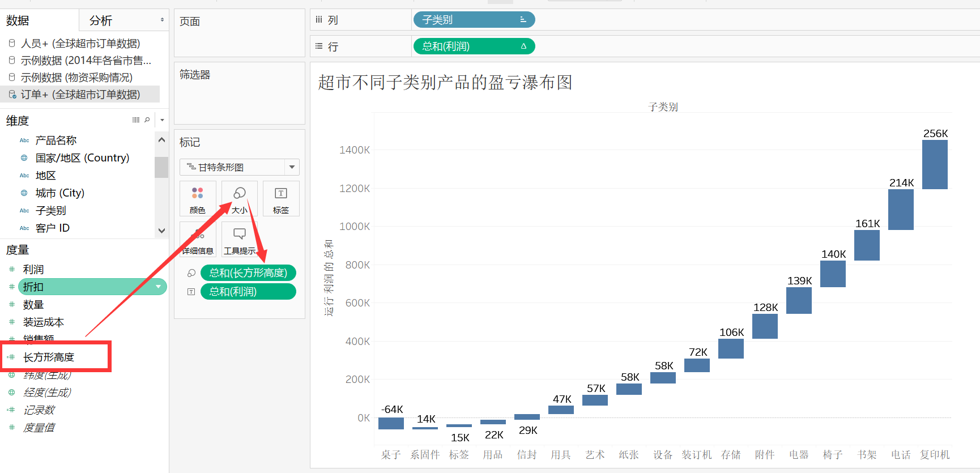Select the 长方形高度 measure
The height and width of the screenshot is (473, 980).
[x=49, y=357]
